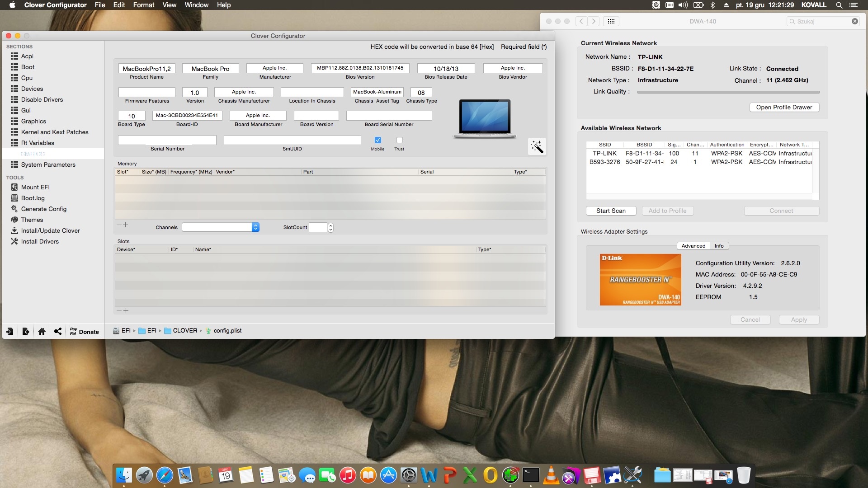The image size is (868, 488).
Task: Uncheck the Mobile checkbox
Action: point(378,140)
